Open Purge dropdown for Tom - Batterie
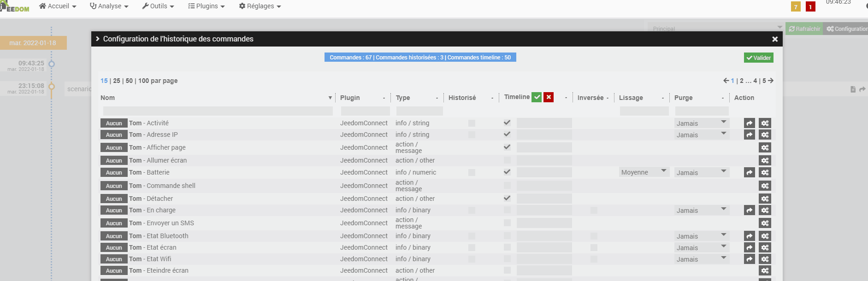 pyautogui.click(x=702, y=172)
